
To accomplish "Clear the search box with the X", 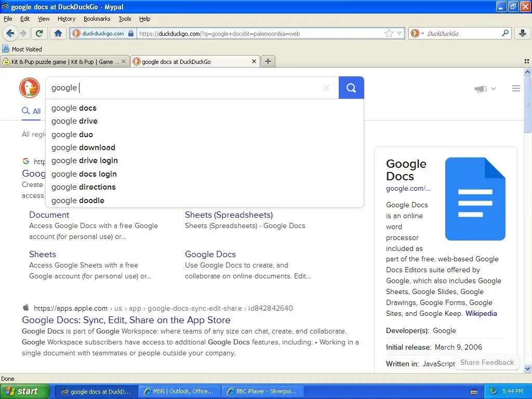I will coord(326,88).
